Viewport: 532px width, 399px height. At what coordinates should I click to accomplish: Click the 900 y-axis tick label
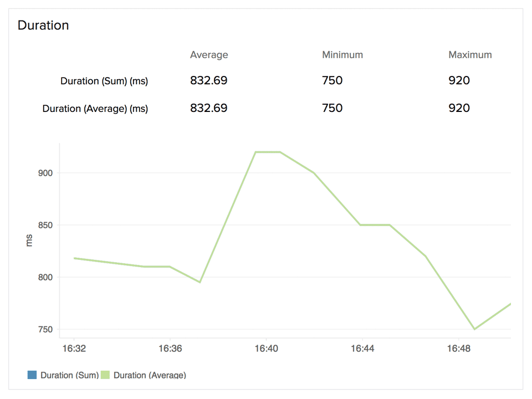[x=45, y=173]
